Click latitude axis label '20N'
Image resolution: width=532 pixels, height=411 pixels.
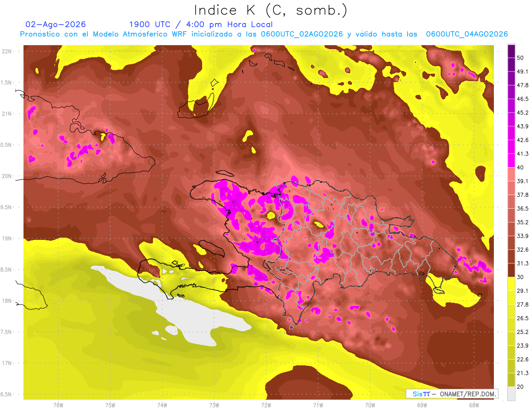(x=7, y=176)
